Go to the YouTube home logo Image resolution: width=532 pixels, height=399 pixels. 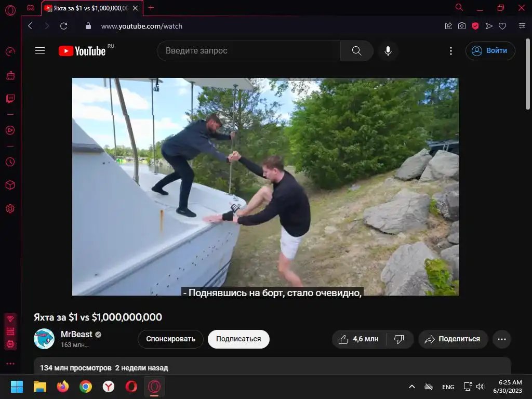(x=82, y=51)
